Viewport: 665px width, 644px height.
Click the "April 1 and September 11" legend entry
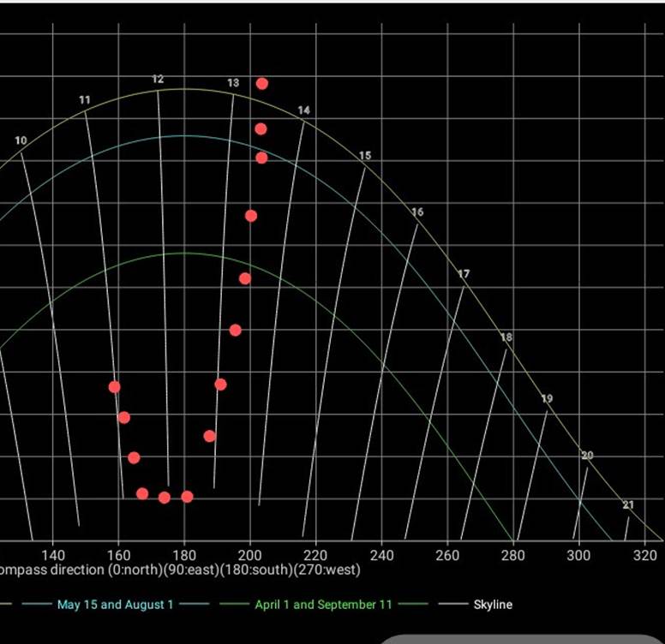[x=323, y=605]
